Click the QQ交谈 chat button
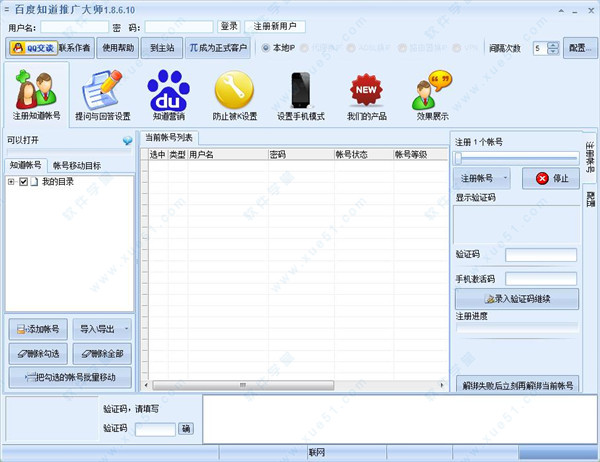Viewport: 600px width, 462px height. pyautogui.click(x=31, y=47)
